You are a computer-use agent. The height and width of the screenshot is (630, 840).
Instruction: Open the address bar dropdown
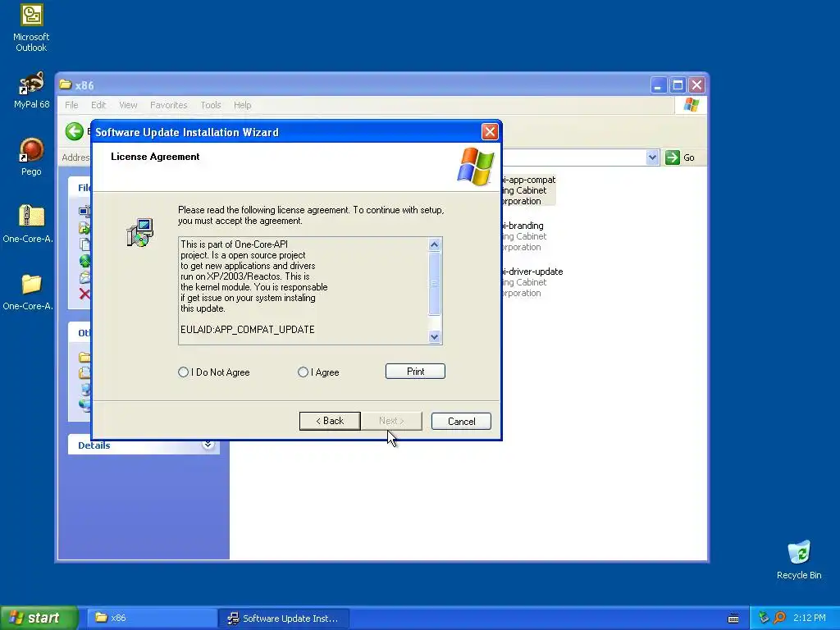pos(652,157)
